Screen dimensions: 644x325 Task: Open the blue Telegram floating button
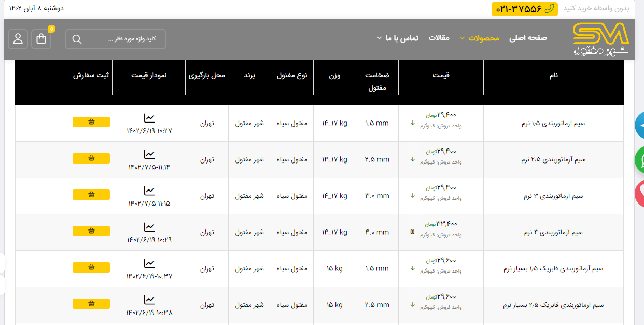click(x=640, y=125)
